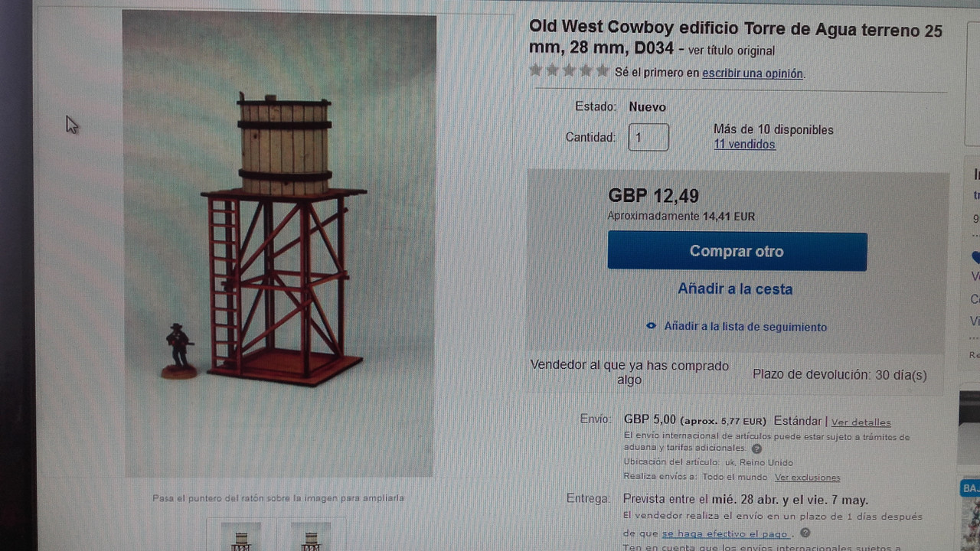Select the second water tower thumbnail
980x551 pixels.
311,536
